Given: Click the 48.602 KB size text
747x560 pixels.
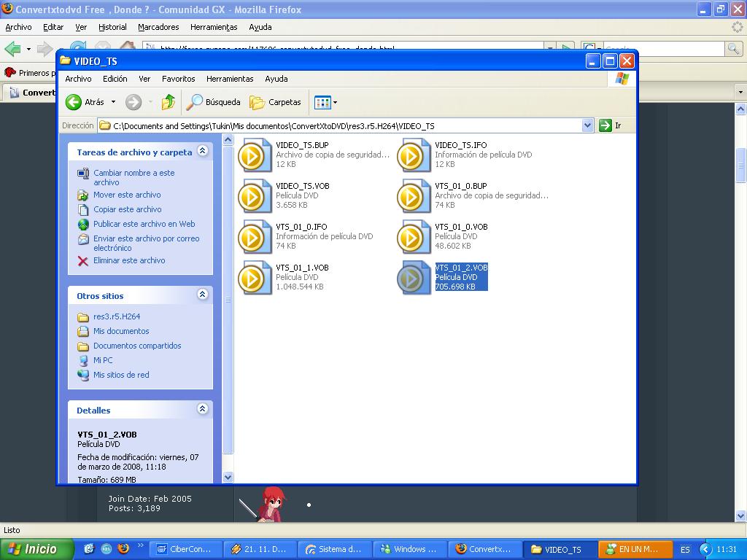Looking at the screenshot, I should [452, 246].
